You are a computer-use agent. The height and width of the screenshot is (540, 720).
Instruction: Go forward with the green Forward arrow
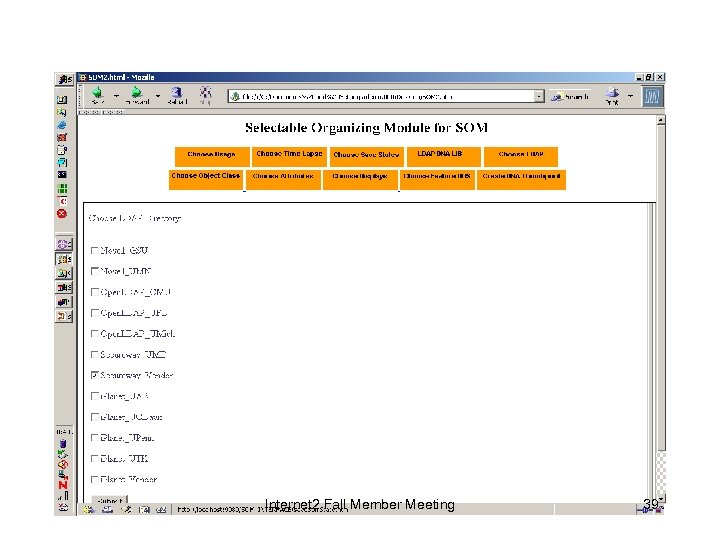(x=137, y=95)
